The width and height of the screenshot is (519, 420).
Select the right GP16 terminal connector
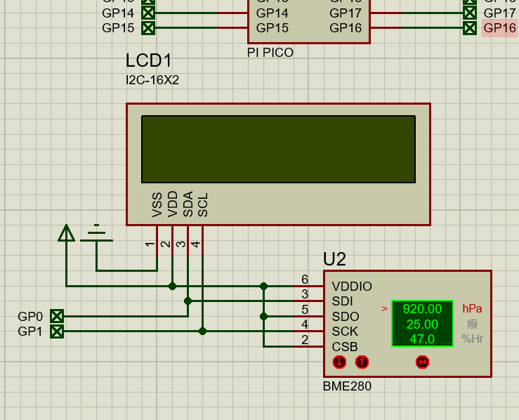coord(470,28)
